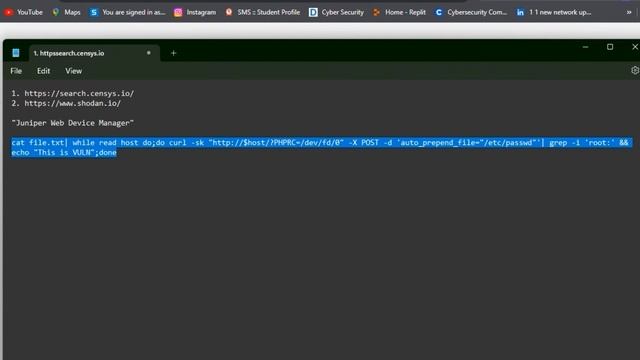This screenshot has height=360, width=640.
Task: Open the File menu
Action: tap(16, 71)
